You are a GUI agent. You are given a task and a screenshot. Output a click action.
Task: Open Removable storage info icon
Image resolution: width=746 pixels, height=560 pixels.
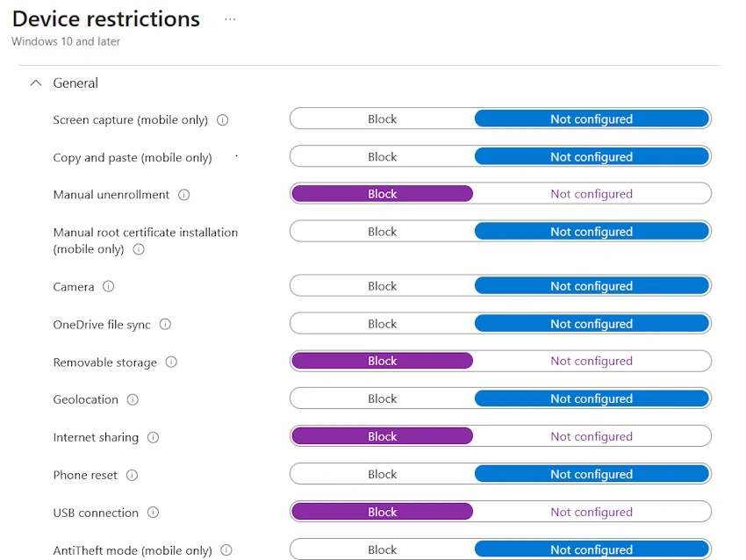point(171,363)
